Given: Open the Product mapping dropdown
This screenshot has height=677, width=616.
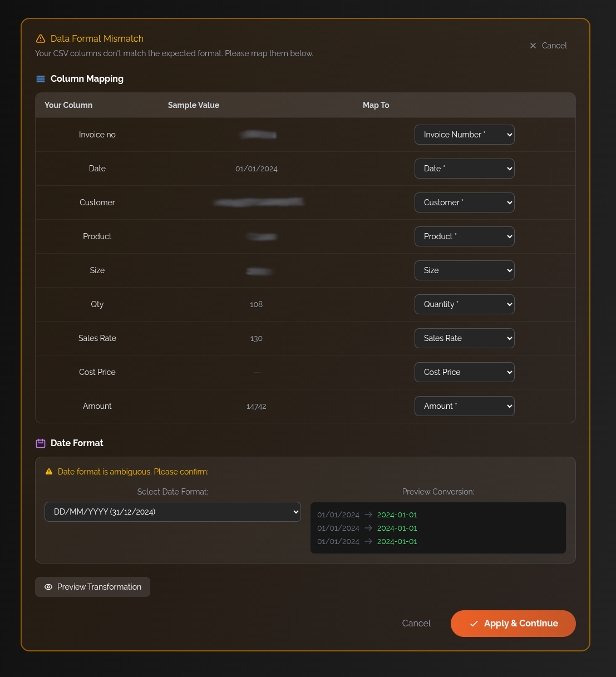Looking at the screenshot, I should [465, 236].
